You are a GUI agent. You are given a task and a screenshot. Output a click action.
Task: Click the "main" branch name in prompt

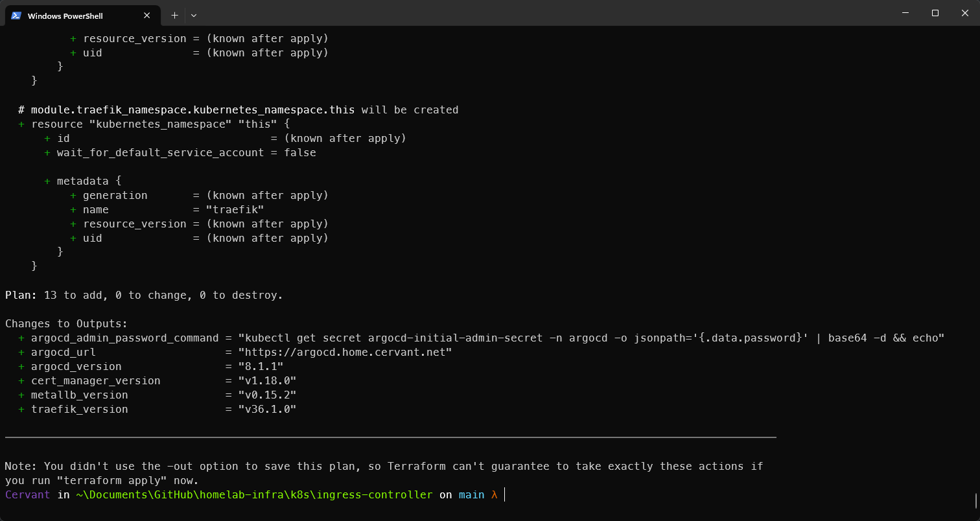[471, 495]
